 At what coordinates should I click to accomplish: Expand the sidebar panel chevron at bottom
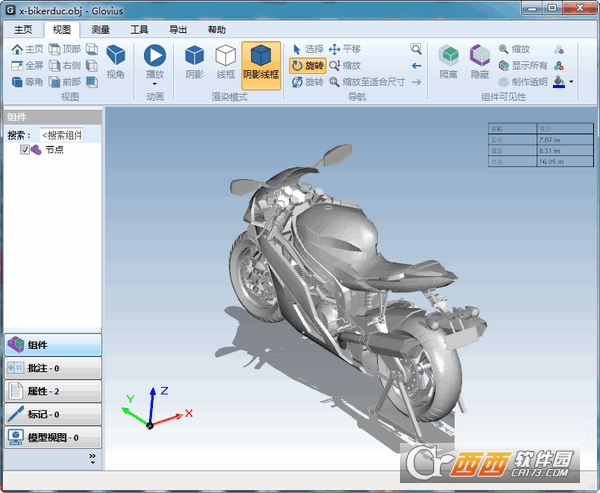coord(92,458)
